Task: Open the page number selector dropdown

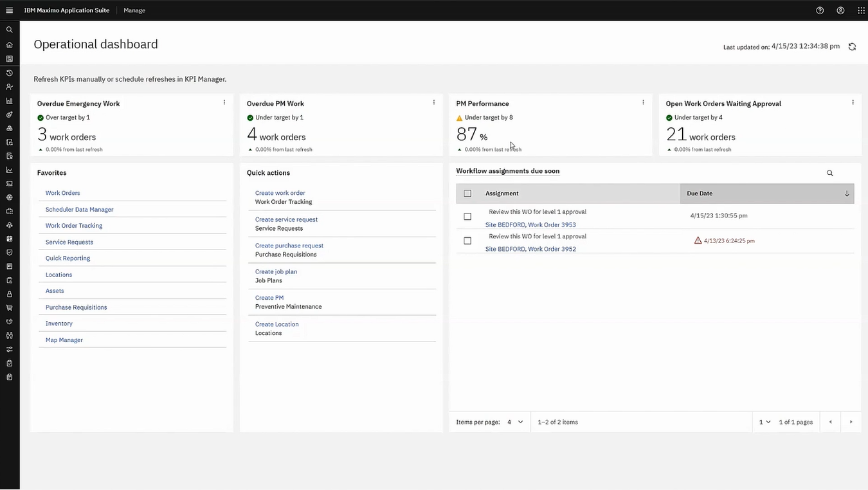Action: 764,422
